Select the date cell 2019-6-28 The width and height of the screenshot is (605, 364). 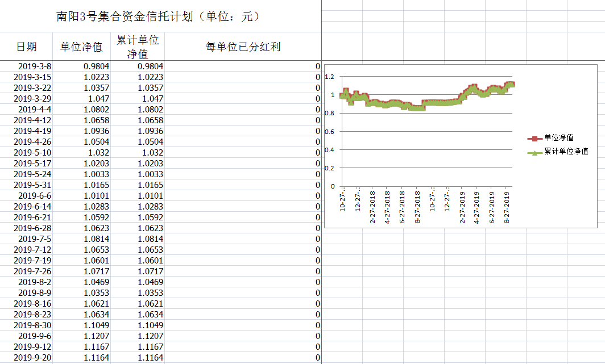tap(26, 228)
